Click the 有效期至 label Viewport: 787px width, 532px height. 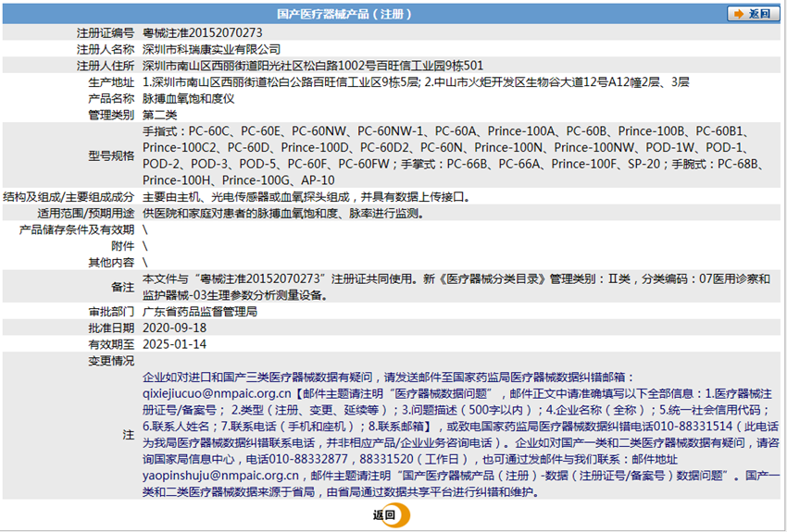click(x=111, y=344)
